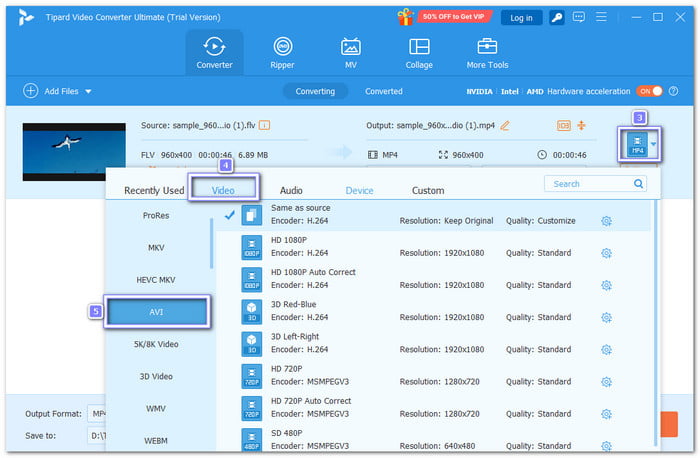Image resolution: width=700 pixels, height=458 pixels.
Task: Open More Tools toolbox
Action: click(487, 53)
